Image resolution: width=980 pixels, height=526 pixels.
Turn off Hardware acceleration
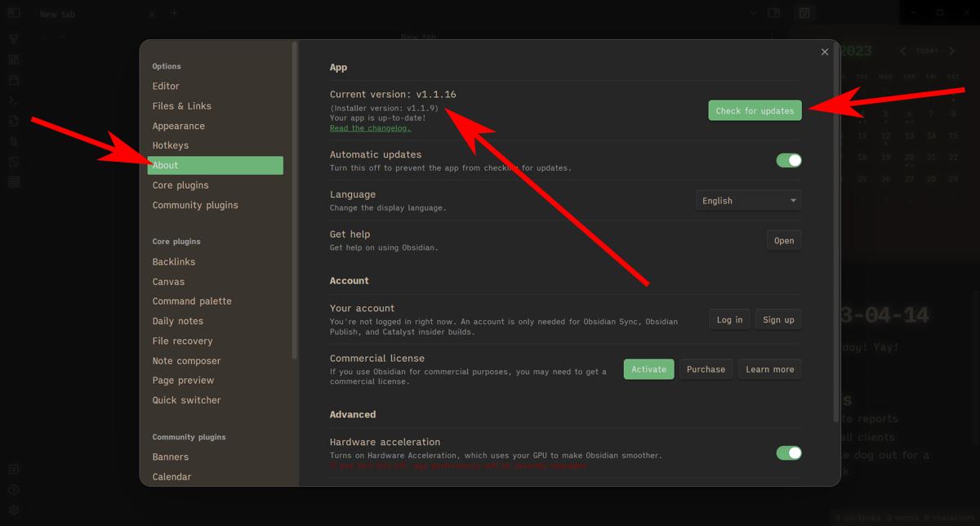click(x=788, y=452)
